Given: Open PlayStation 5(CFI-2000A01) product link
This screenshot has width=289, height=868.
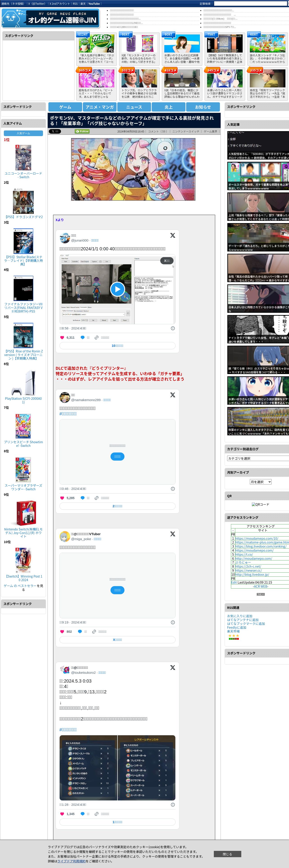Looking at the screenshot, I should pos(23,400).
